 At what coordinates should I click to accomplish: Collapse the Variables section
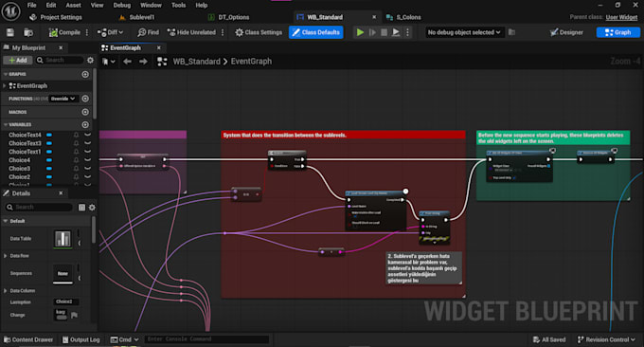point(6,124)
